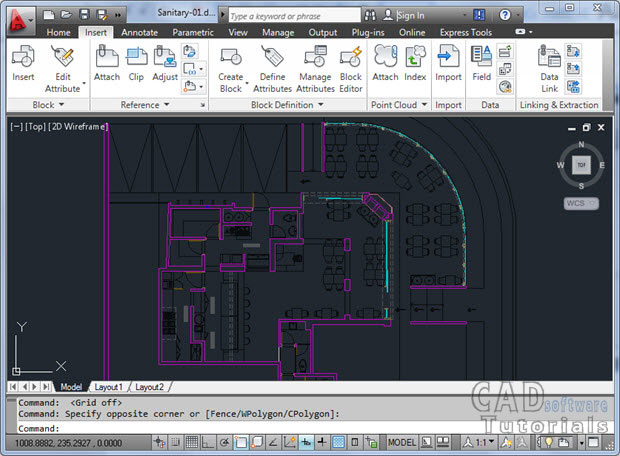Toggle Polar tracking in status bar
The image size is (620, 456).
point(224,442)
